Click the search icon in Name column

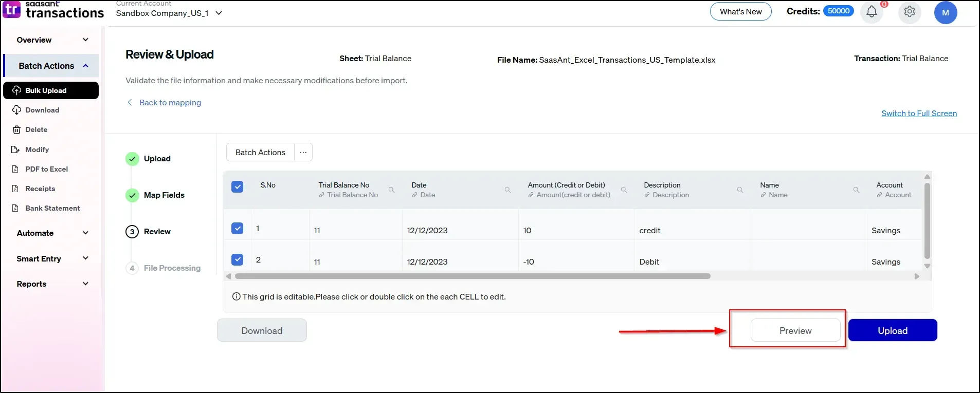click(x=856, y=190)
